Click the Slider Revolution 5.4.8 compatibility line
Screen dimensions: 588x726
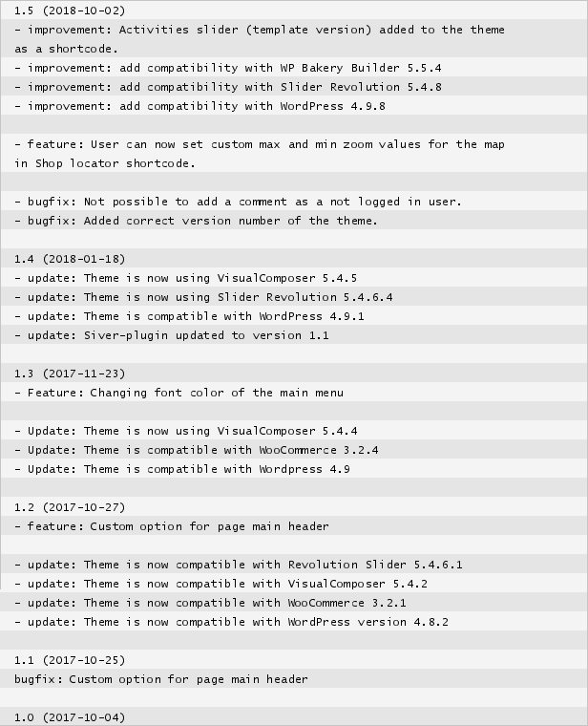(227, 87)
